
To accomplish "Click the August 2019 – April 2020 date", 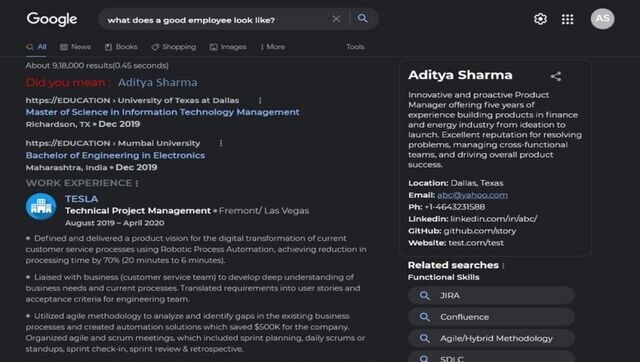I will [x=115, y=223].
